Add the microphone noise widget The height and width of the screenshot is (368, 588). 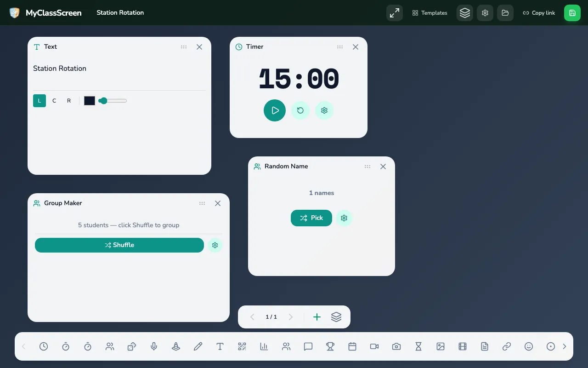pyautogui.click(x=154, y=346)
